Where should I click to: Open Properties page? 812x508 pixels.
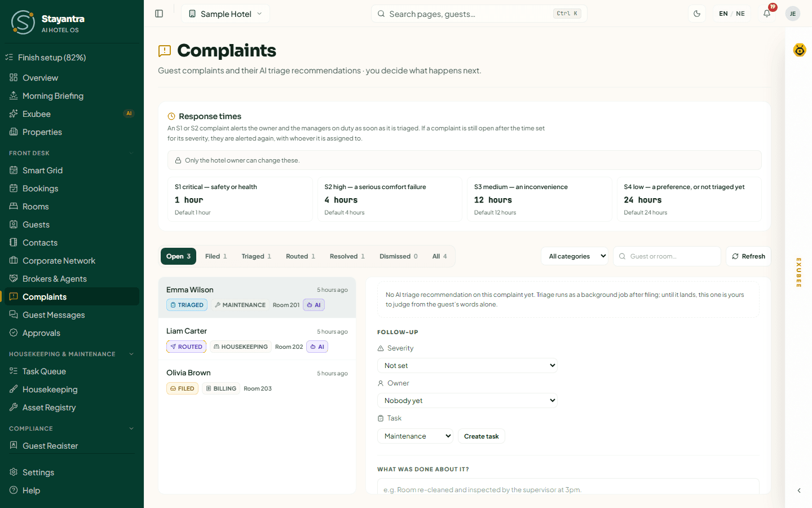click(x=72, y=132)
